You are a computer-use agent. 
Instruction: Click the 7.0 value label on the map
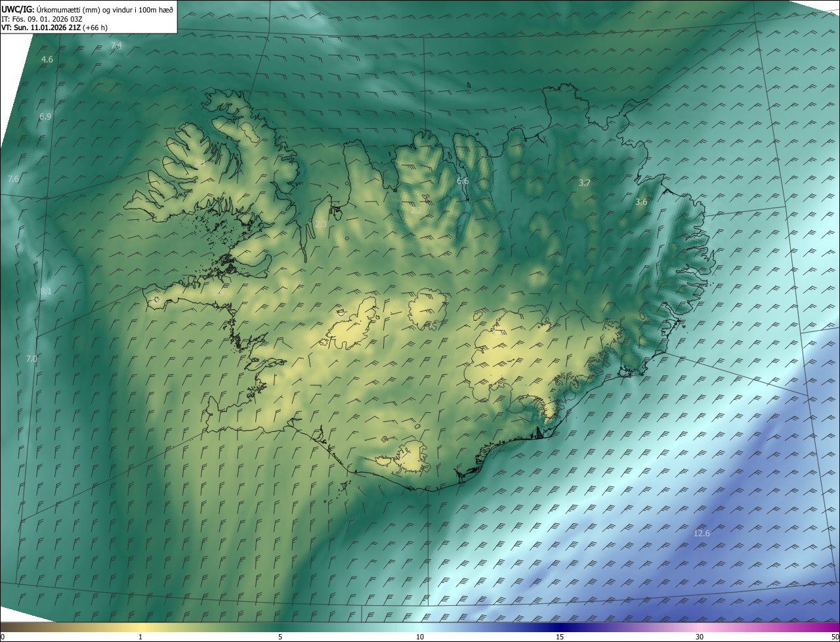[x=31, y=358]
